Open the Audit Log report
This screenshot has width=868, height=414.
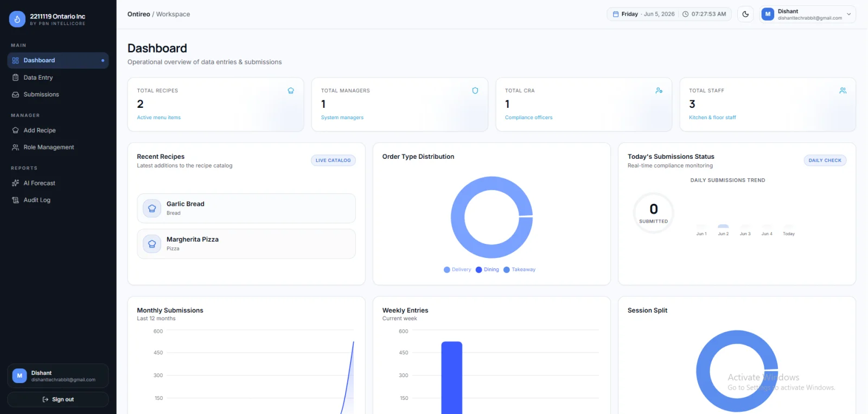58,200
